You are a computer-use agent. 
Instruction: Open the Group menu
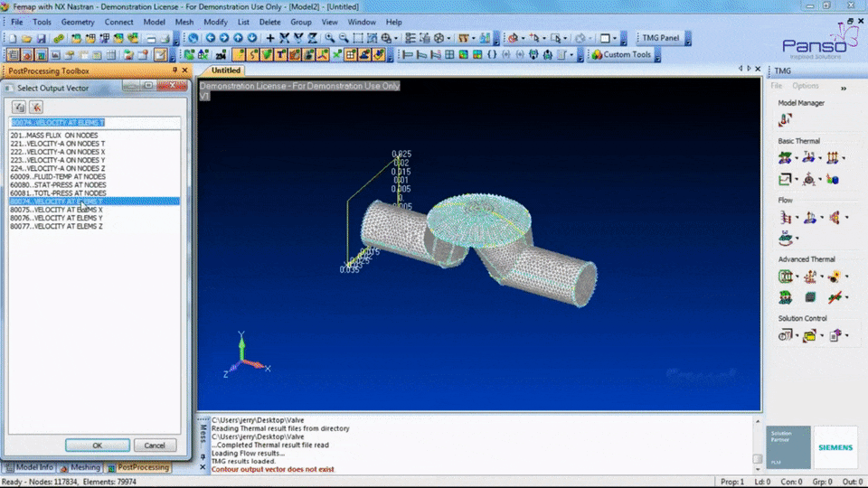click(300, 22)
